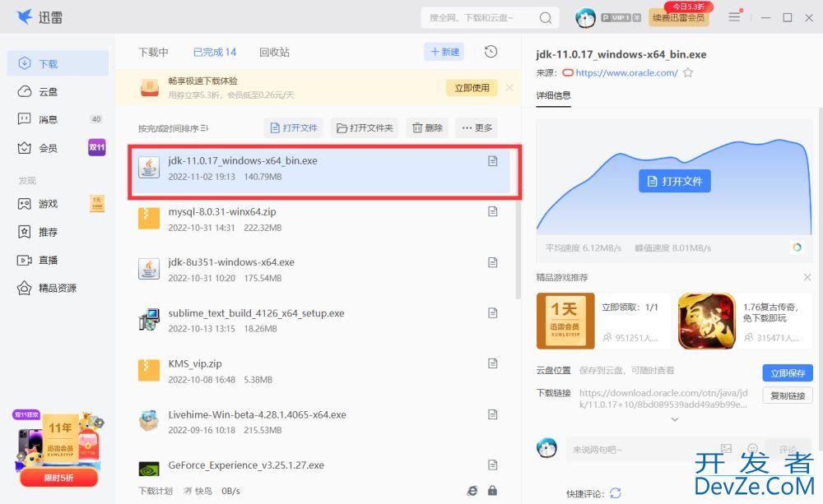Click the 新建 new task button
This screenshot has width=823, height=504.
point(444,52)
